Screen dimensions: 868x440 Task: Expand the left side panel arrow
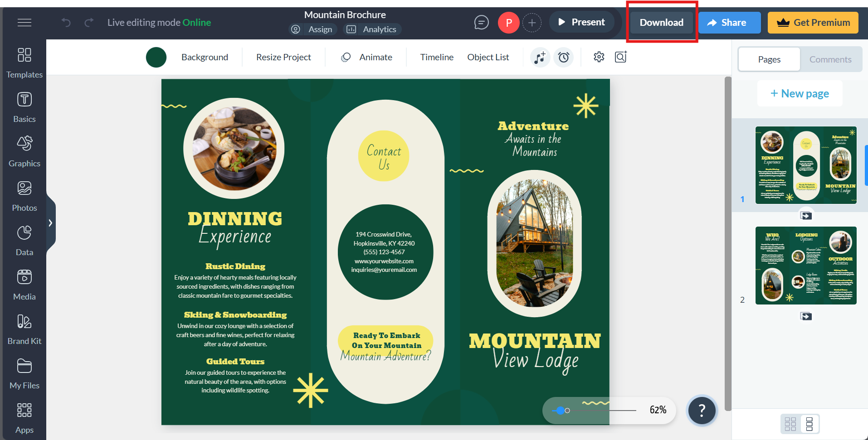pyautogui.click(x=50, y=223)
